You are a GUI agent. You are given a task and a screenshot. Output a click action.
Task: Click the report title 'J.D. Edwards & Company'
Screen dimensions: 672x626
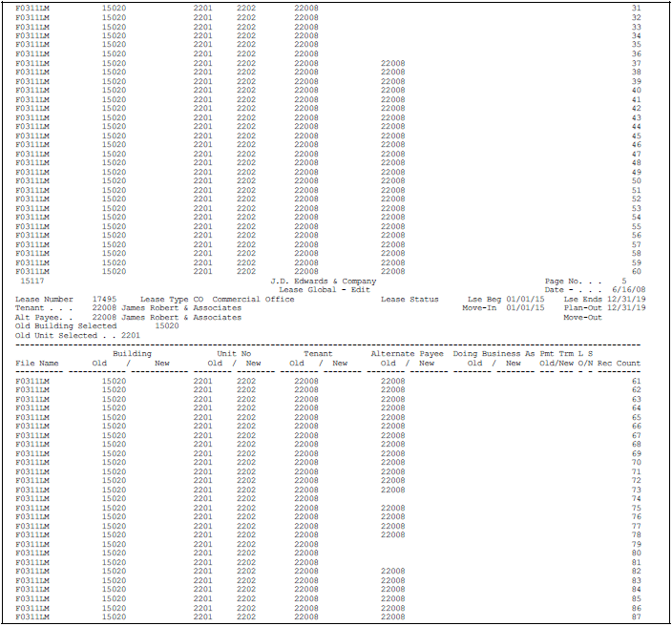point(324,282)
